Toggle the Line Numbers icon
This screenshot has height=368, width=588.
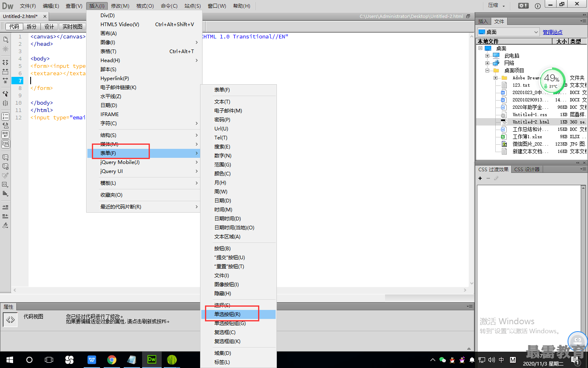click(5, 117)
